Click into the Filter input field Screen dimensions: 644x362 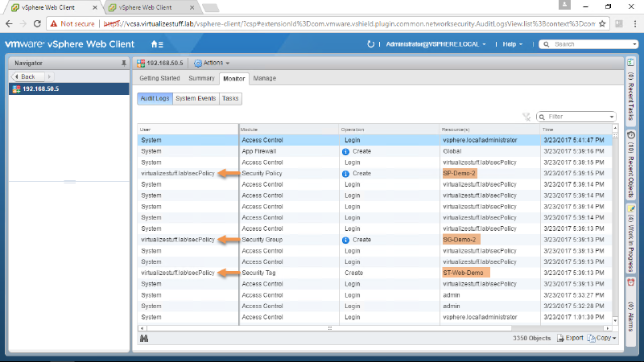pyautogui.click(x=580, y=117)
